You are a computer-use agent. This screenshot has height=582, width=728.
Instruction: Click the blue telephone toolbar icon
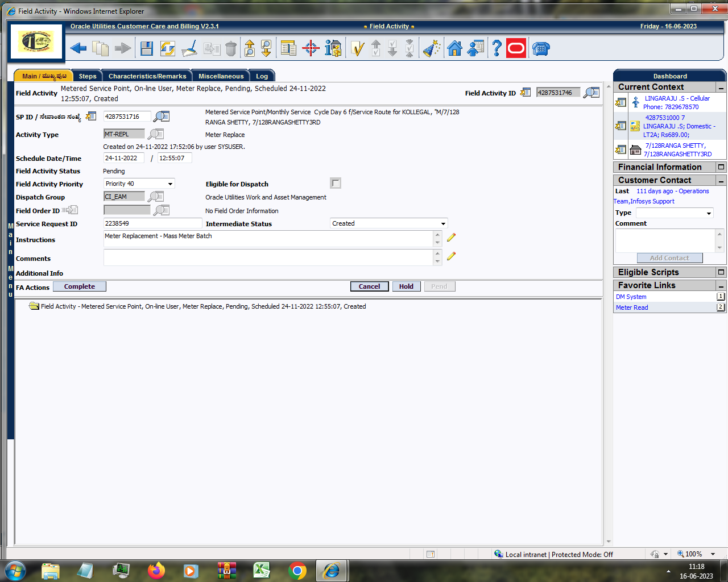tap(541, 49)
